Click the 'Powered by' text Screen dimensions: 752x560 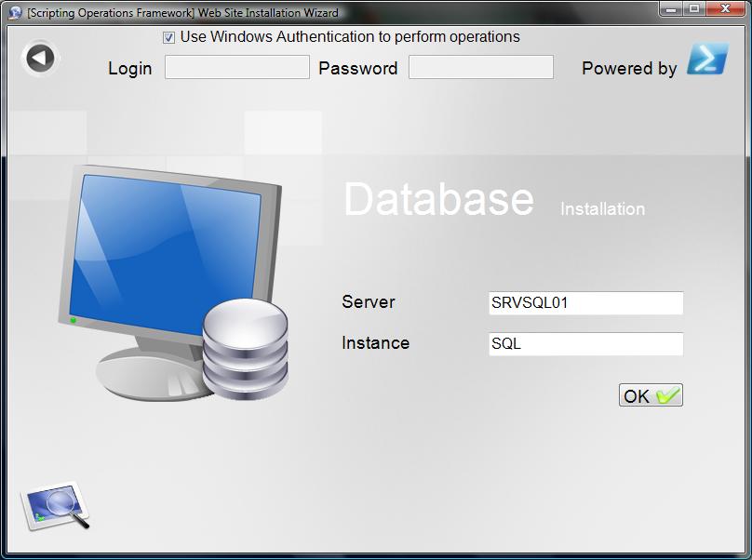click(629, 69)
